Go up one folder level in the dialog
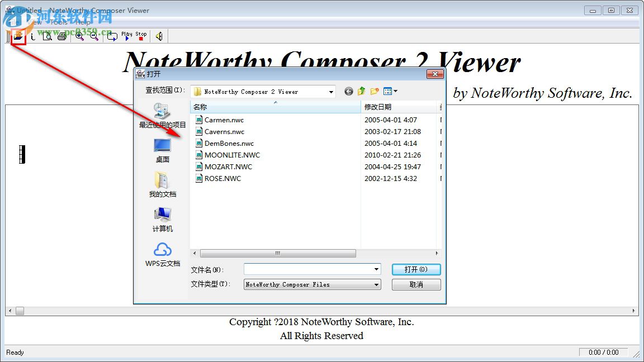 361,91
